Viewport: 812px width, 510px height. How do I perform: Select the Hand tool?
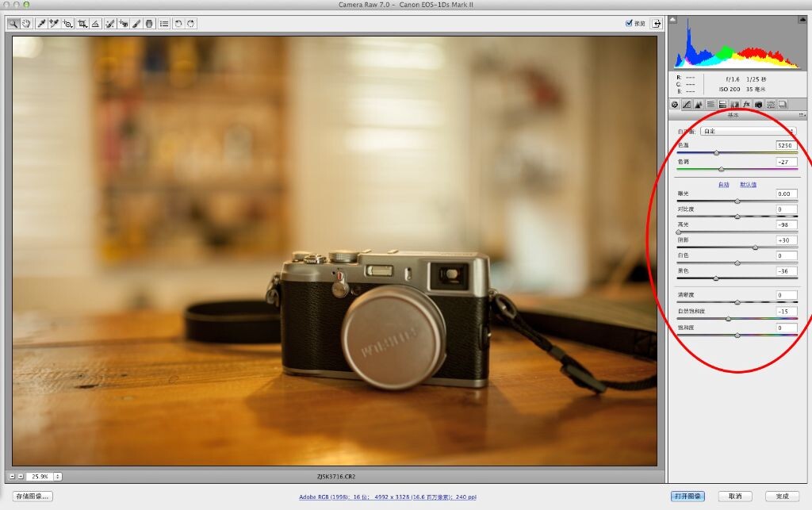(26, 23)
